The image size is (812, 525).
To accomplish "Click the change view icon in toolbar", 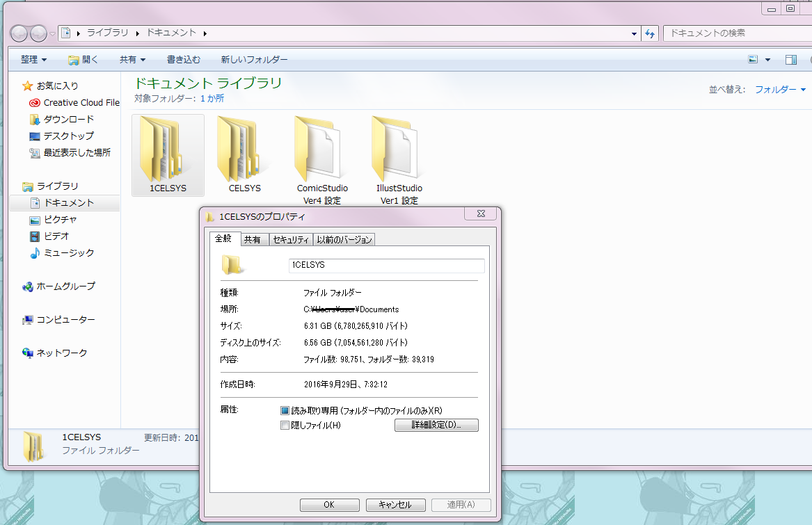I will pyautogui.click(x=754, y=60).
